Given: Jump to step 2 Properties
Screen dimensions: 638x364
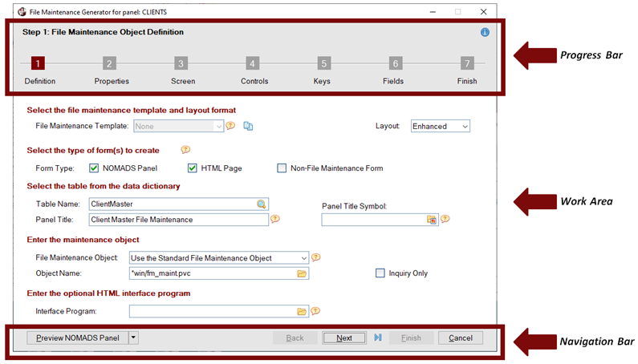Looking at the screenshot, I should pyautogui.click(x=110, y=64).
